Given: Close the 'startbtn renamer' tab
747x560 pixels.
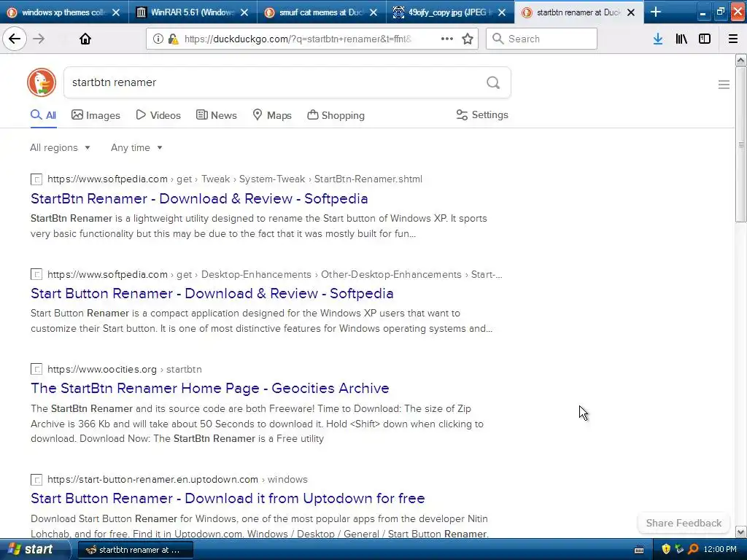Looking at the screenshot, I should click(631, 12).
